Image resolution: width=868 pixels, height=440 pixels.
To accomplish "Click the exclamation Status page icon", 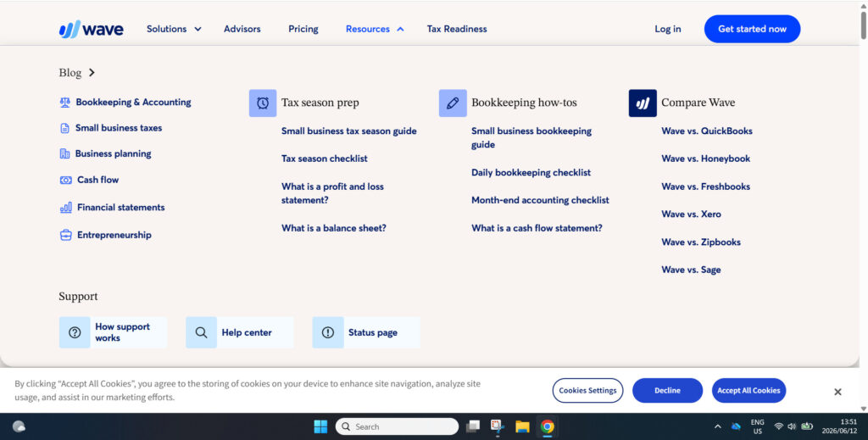I will click(x=328, y=332).
